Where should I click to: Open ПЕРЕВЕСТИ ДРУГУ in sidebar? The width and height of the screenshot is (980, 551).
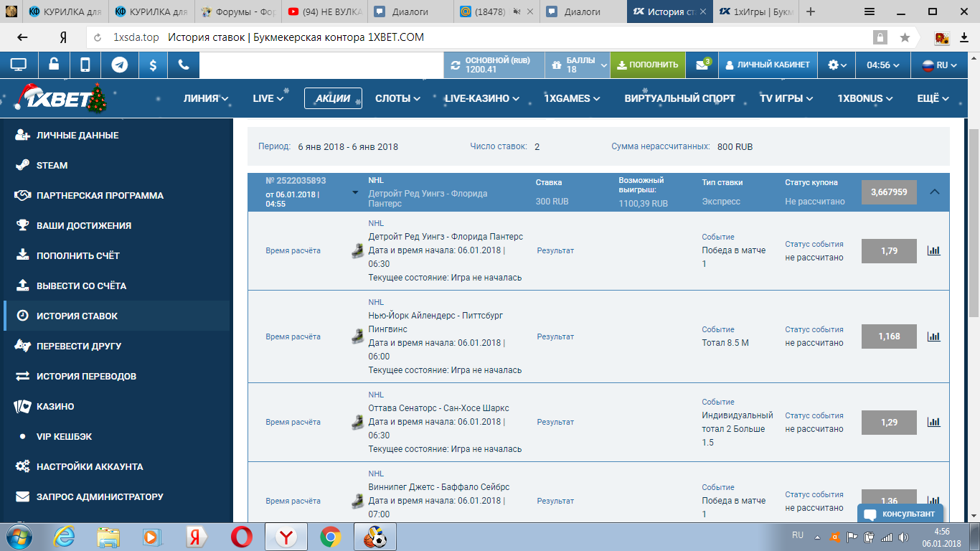[x=116, y=346]
